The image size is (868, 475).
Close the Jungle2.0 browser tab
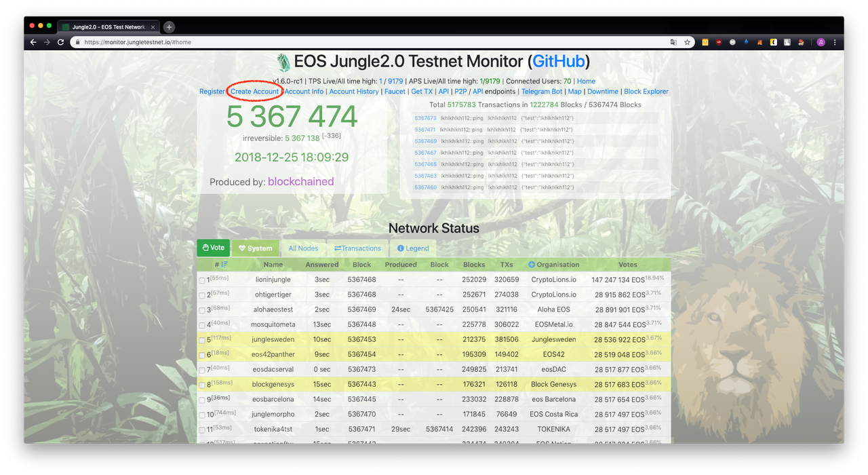click(x=153, y=27)
